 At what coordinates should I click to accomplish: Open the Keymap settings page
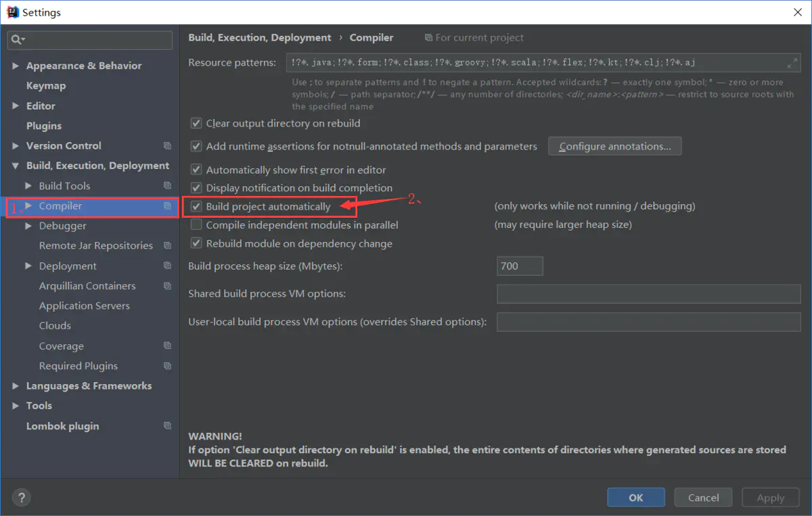pyautogui.click(x=46, y=86)
